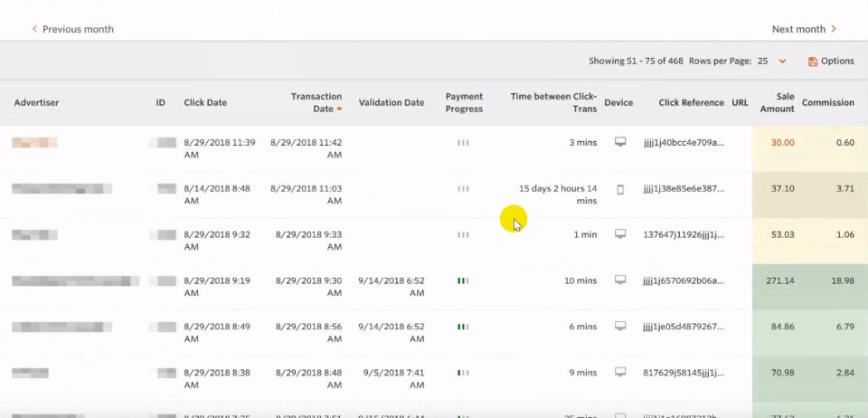The height and width of the screenshot is (418, 868).
Task: Sort by URL column header
Action: click(740, 102)
